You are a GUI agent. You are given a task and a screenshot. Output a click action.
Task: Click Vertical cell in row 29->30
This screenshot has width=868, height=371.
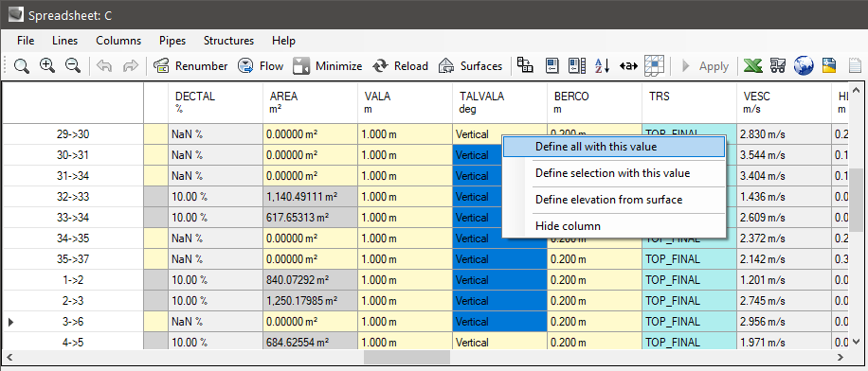(x=478, y=134)
